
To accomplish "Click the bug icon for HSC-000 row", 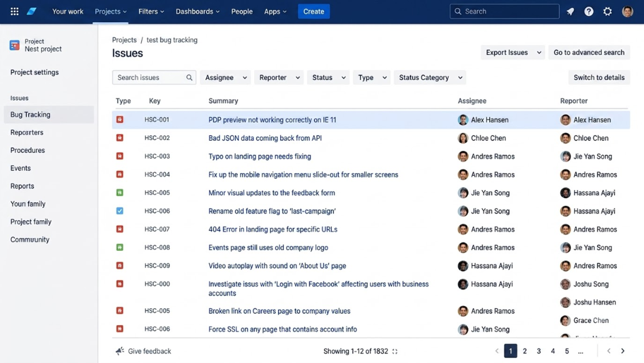I will [x=120, y=284].
